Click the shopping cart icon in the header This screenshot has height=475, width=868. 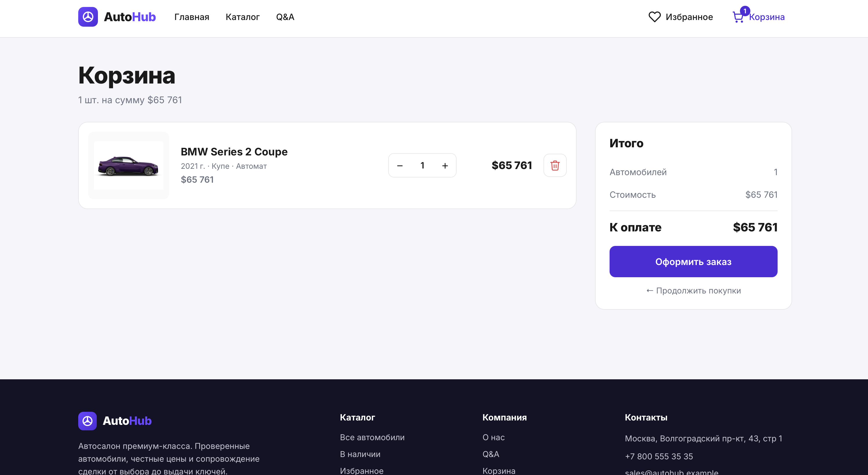(x=738, y=17)
